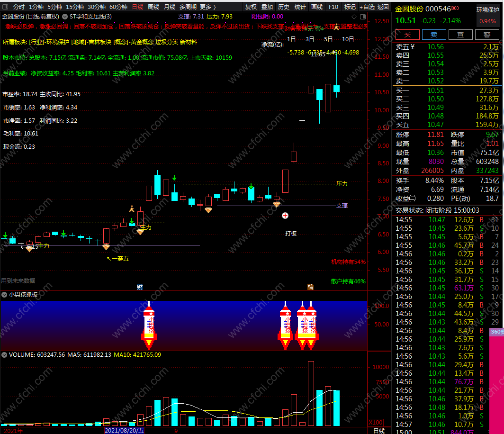Activate 画线 drawing tools
Viewport: 504px width, 434px height.
(317, 7)
